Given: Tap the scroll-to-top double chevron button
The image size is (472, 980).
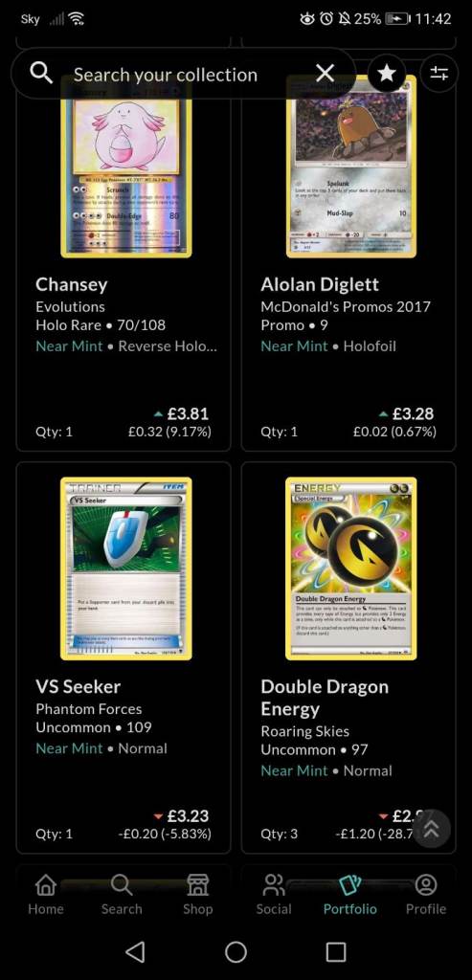Looking at the screenshot, I should pyautogui.click(x=432, y=828).
